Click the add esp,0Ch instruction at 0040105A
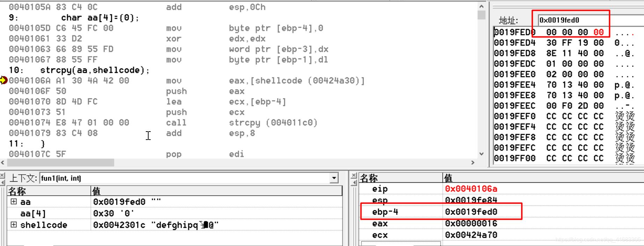Viewport: 644px width, 246px height. click(x=137, y=7)
